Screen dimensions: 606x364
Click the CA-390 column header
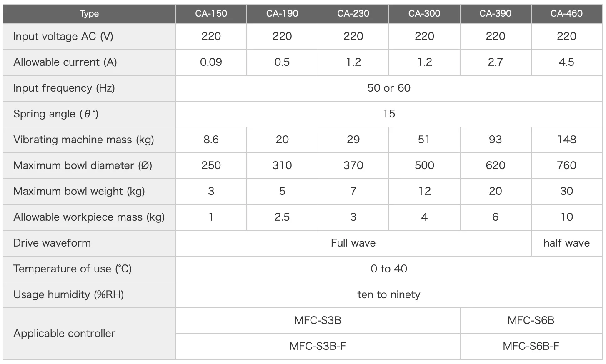coord(495,14)
